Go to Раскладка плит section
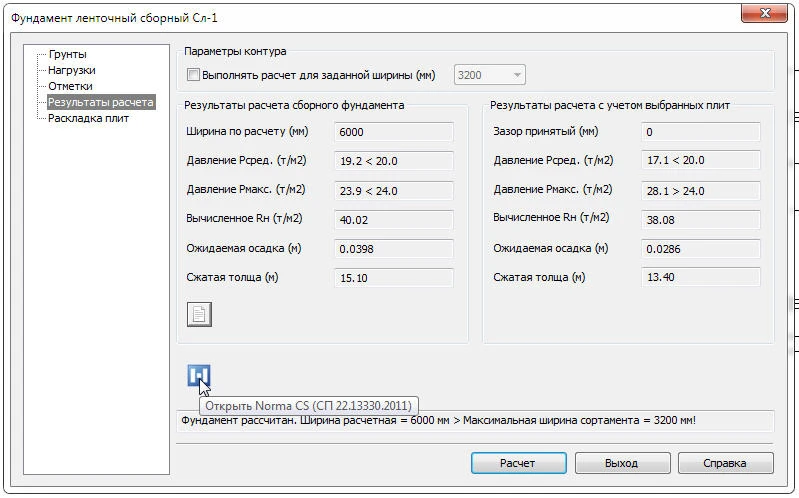This screenshot has width=799, height=498. 88,118
